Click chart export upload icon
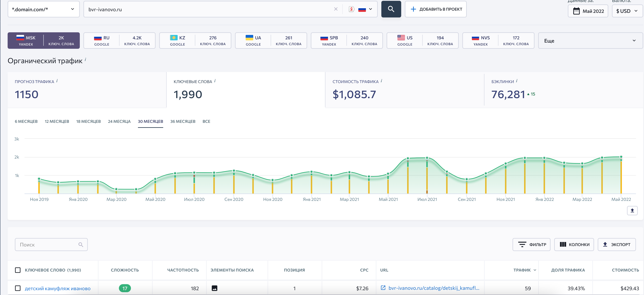 pyautogui.click(x=632, y=211)
